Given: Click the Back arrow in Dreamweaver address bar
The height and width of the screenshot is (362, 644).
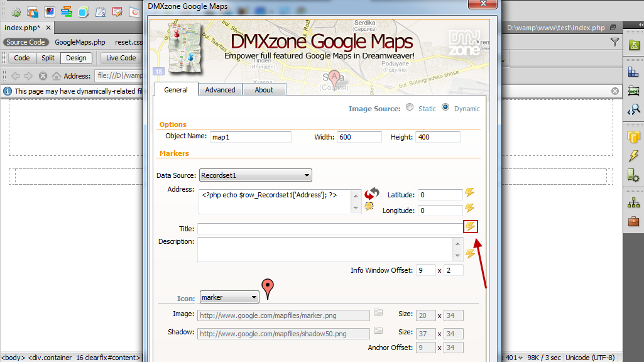Looking at the screenshot, I should click(x=16, y=75).
